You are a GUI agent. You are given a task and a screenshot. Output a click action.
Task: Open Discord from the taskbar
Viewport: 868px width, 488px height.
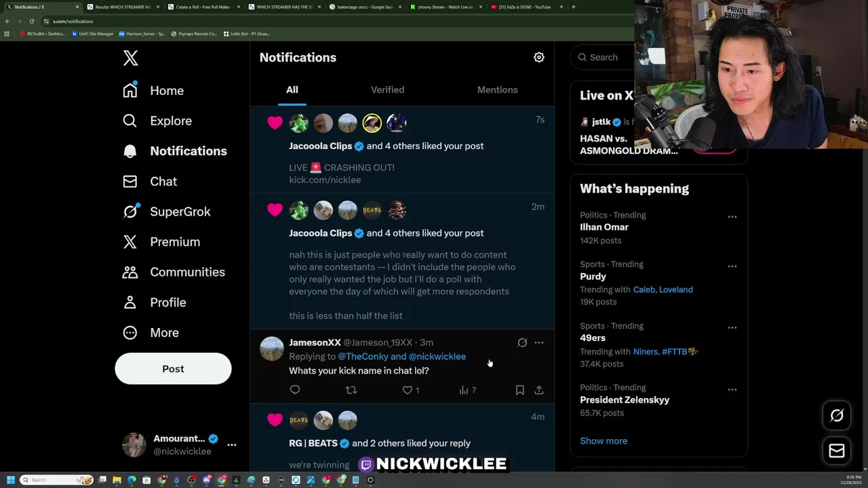(207, 480)
